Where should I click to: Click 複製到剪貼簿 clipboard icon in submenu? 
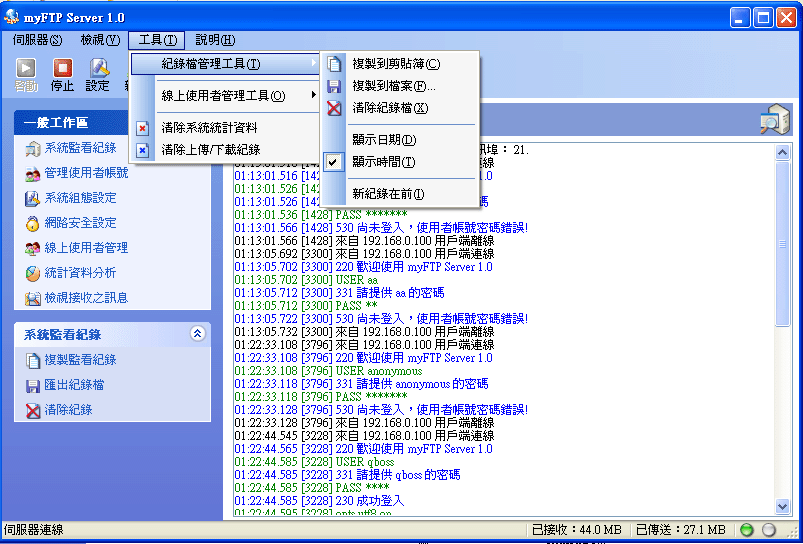[x=334, y=64]
